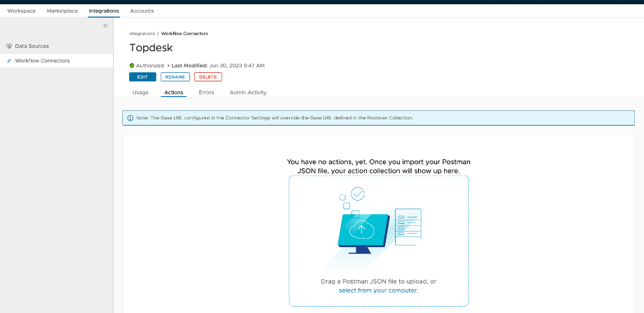The width and height of the screenshot is (644, 313).
Task: Click the Last Modified date text
Action: (x=217, y=65)
